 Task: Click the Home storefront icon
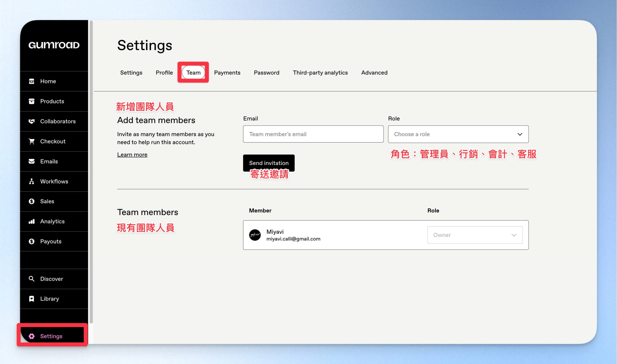pos(32,81)
